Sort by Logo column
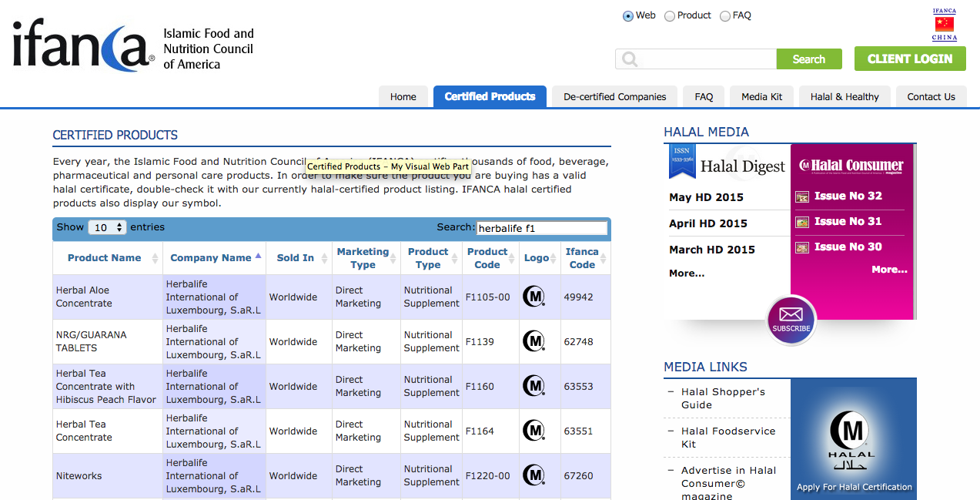The image size is (980, 500). pyautogui.click(x=540, y=258)
